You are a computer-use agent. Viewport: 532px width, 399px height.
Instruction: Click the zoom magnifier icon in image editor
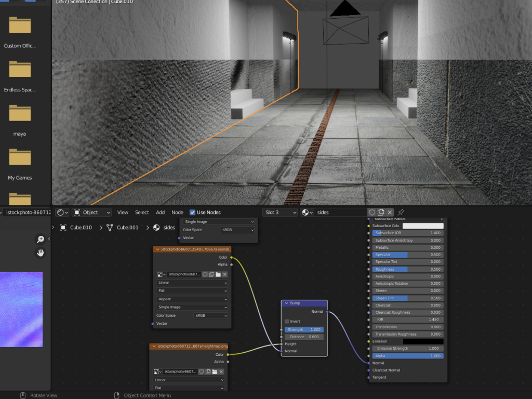[x=40, y=240]
